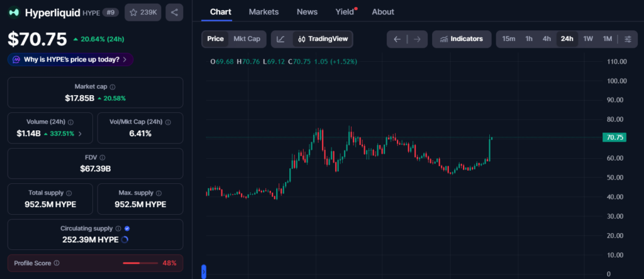The height and width of the screenshot is (279, 644).
Task: Open Market cap info tooltip icon
Action: (113, 88)
